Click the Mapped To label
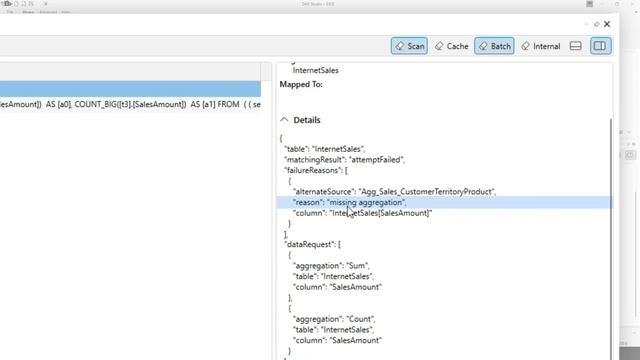Viewport: 640px width, 360px height. (301, 84)
